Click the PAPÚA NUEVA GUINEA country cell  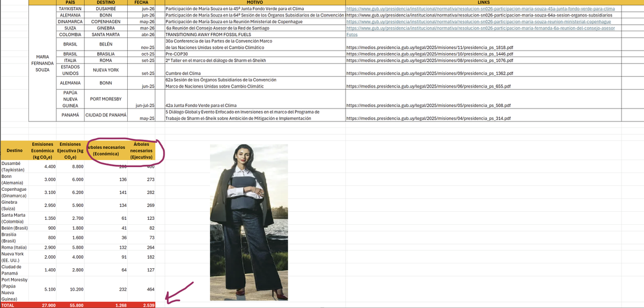pos(69,99)
